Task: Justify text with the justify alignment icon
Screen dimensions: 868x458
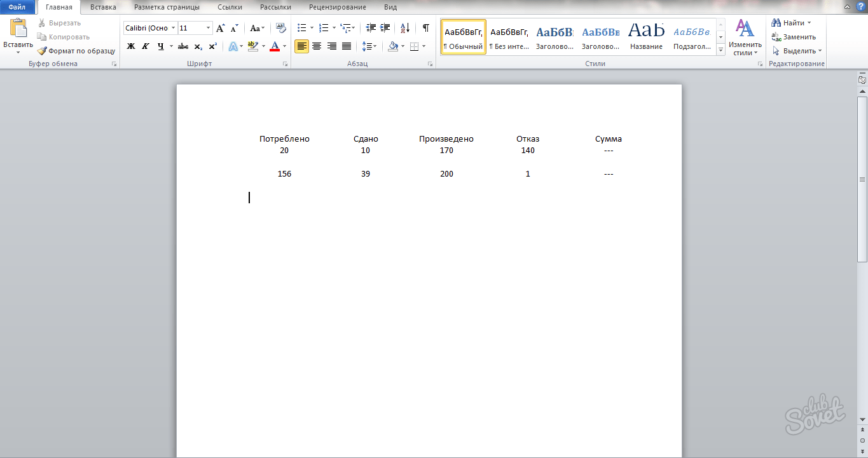Action: point(347,46)
